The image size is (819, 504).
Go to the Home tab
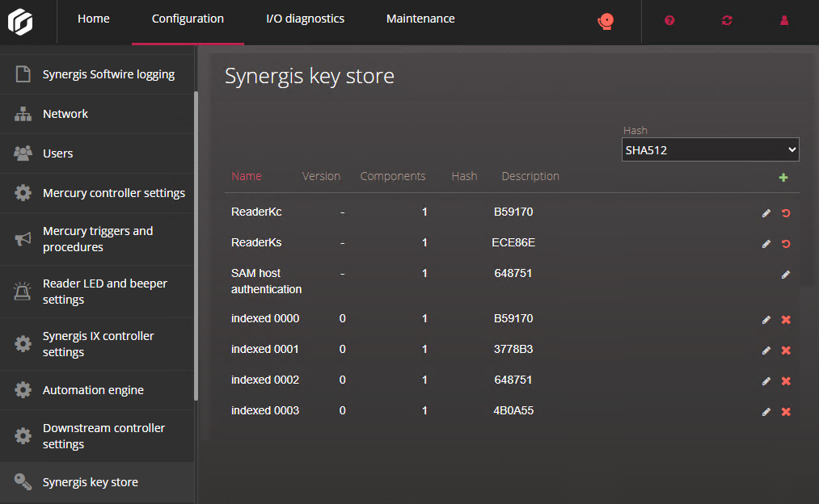(x=93, y=18)
